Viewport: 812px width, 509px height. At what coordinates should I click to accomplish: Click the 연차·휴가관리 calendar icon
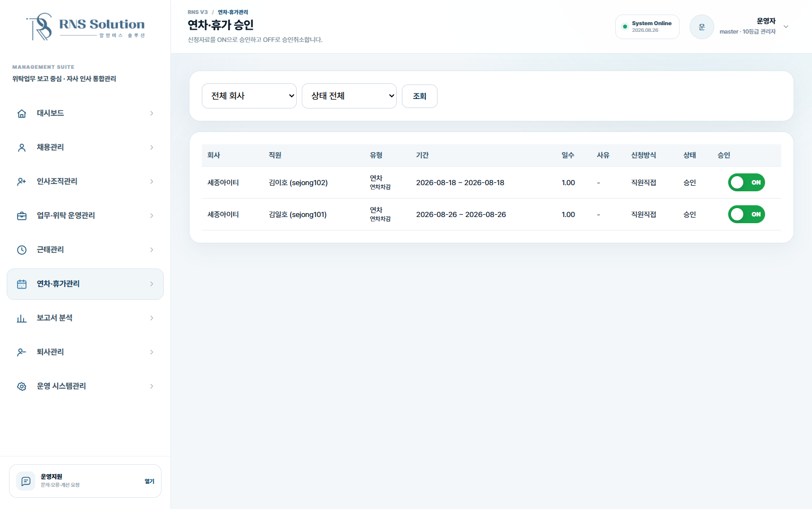point(22,284)
